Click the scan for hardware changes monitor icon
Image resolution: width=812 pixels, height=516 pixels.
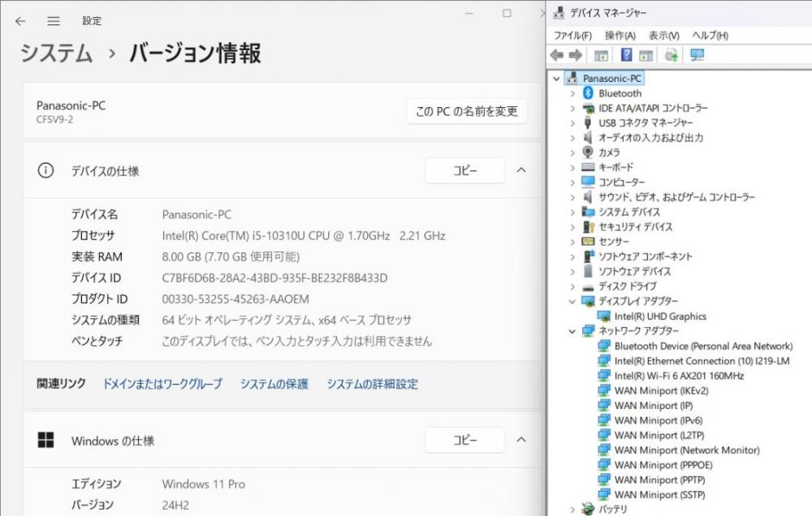(697, 55)
